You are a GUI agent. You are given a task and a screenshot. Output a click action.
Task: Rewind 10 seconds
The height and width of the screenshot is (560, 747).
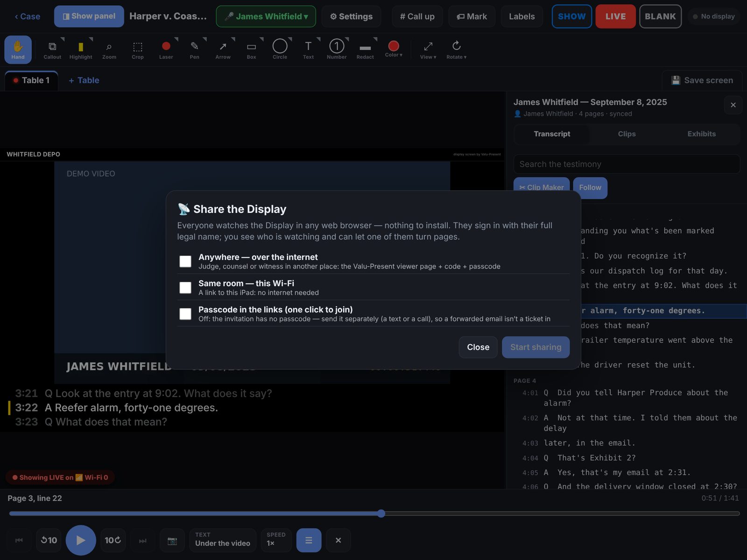[49, 540]
